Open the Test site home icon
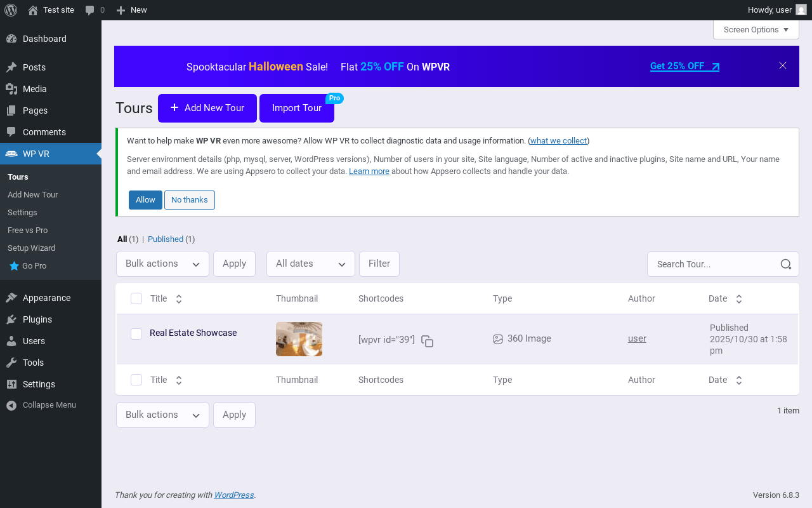This screenshot has width=812, height=508. coord(33,10)
